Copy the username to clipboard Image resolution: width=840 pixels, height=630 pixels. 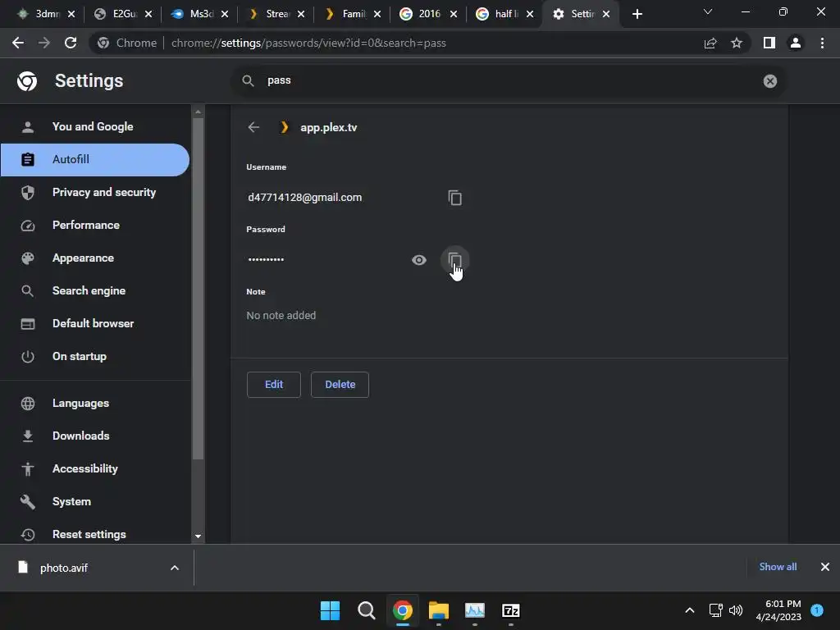pyautogui.click(x=454, y=198)
